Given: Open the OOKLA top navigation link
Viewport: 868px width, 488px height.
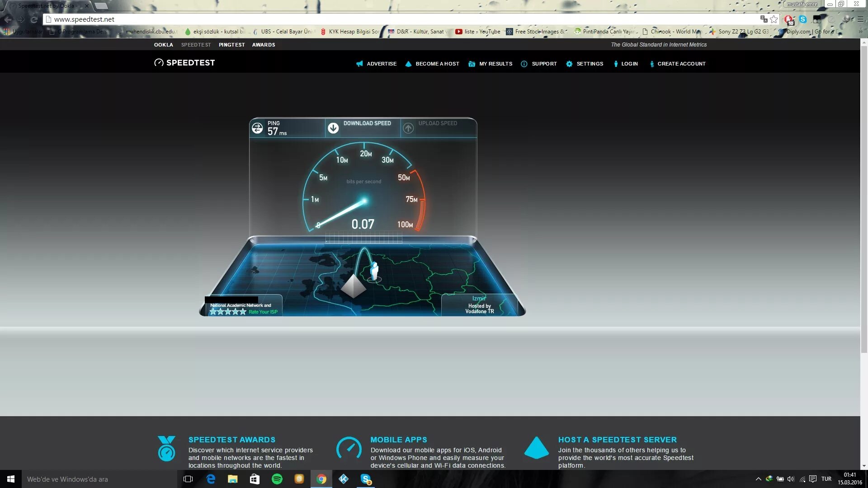Looking at the screenshot, I should [x=164, y=45].
